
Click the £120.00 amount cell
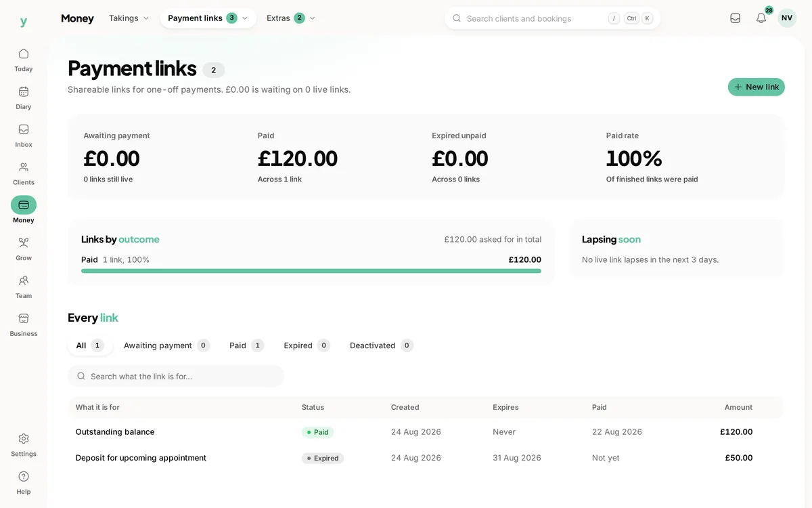pos(736,432)
